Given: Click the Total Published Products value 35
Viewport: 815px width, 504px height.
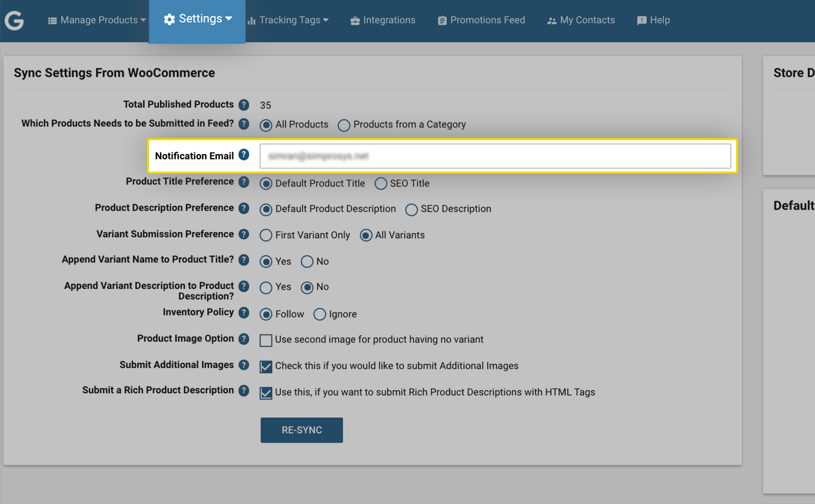Looking at the screenshot, I should [x=266, y=105].
